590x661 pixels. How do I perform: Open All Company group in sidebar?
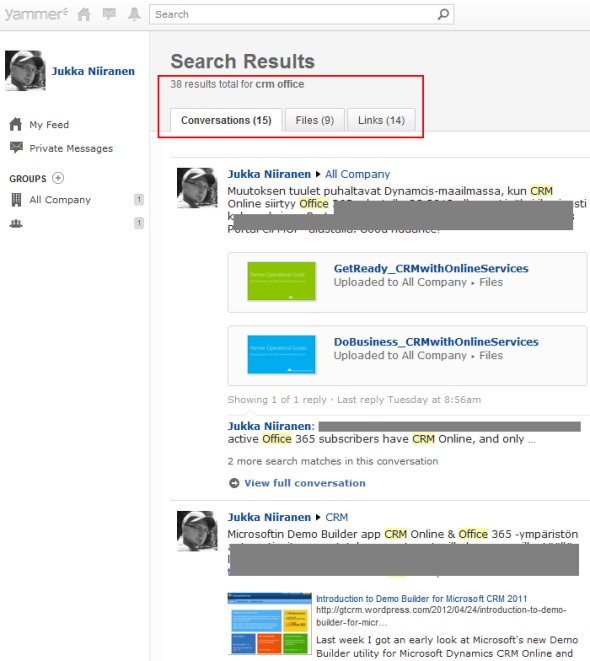pyautogui.click(x=60, y=200)
